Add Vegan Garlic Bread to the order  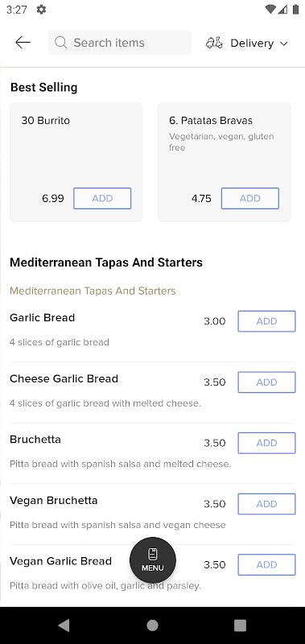click(267, 565)
